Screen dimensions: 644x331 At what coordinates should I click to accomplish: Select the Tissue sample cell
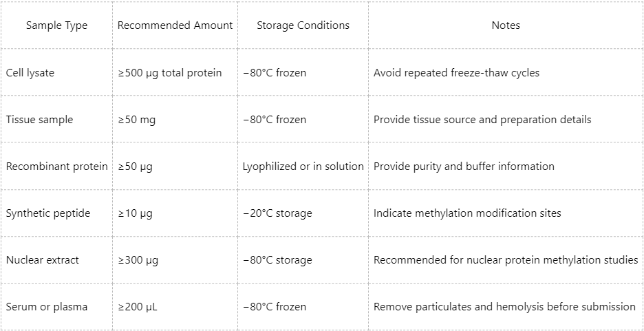(x=39, y=119)
